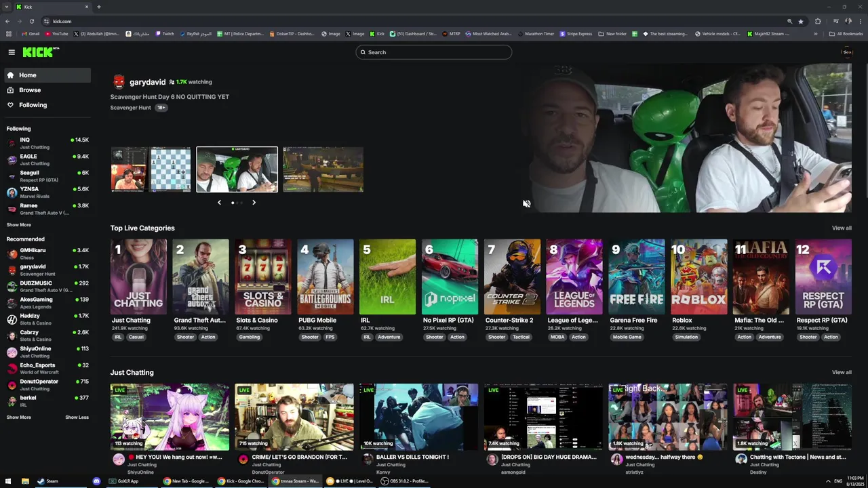Image resolution: width=868 pixels, height=488 pixels.
Task: Reload the page in Chrome
Action: tap(31, 21)
